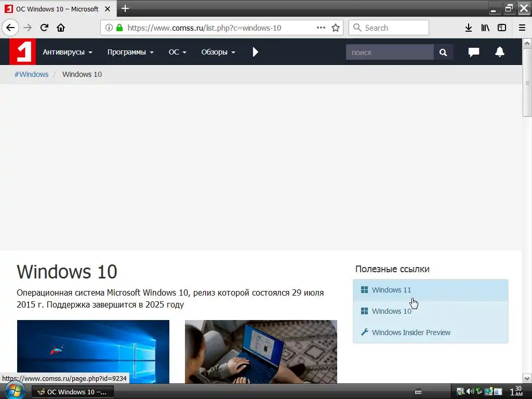Open the Firefox hamburger menu
This screenshot has height=399, width=532.
[x=522, y=28]
